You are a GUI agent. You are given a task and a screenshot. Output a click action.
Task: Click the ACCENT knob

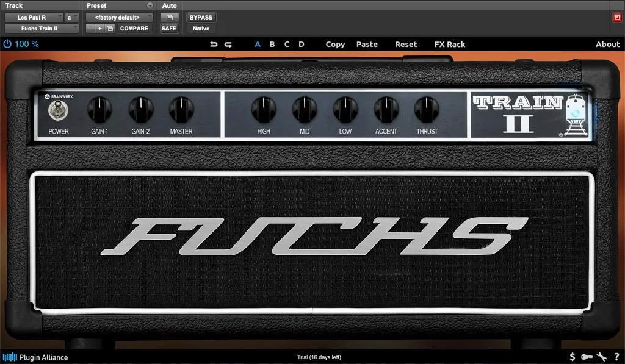pyautogui.click(x=386, y=110)
